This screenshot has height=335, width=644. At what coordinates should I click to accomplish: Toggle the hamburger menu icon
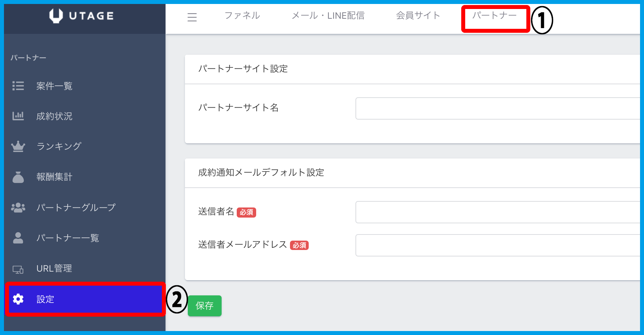(x=192, y=17)
